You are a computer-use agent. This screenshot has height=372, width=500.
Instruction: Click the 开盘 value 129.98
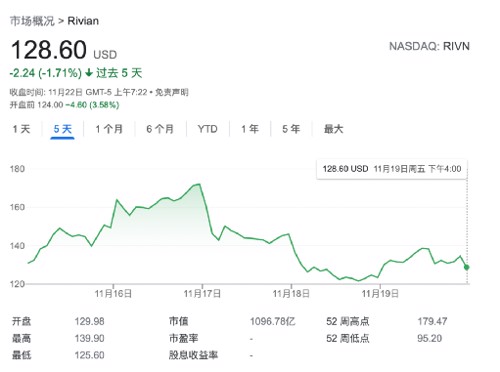pyautogui.click(x=89, y=321)
